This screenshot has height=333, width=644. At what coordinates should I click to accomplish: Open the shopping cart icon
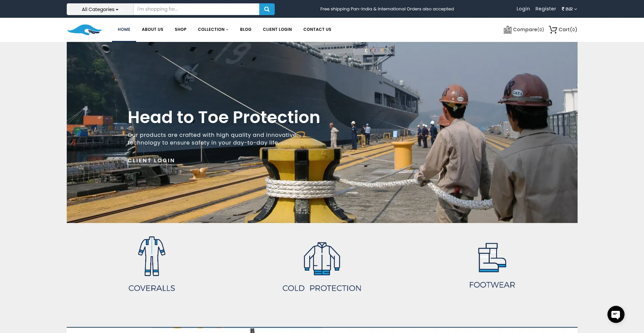pos(553,30)
